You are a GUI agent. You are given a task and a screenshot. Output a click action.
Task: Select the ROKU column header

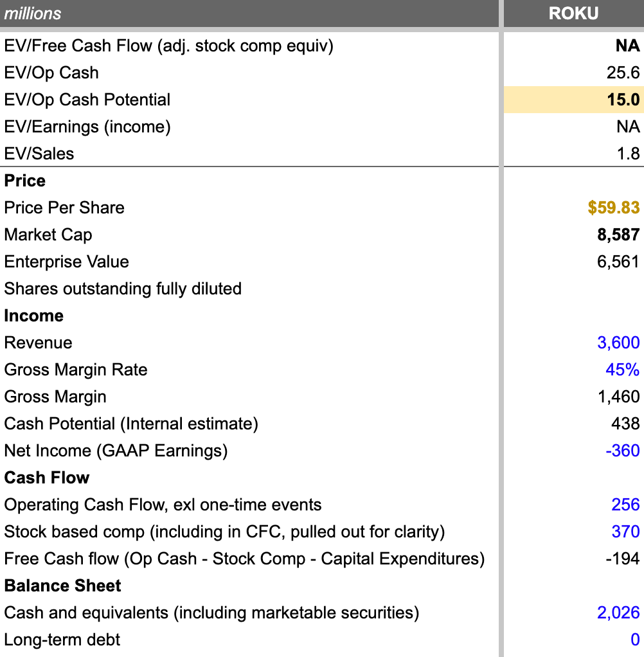(573, 14)
